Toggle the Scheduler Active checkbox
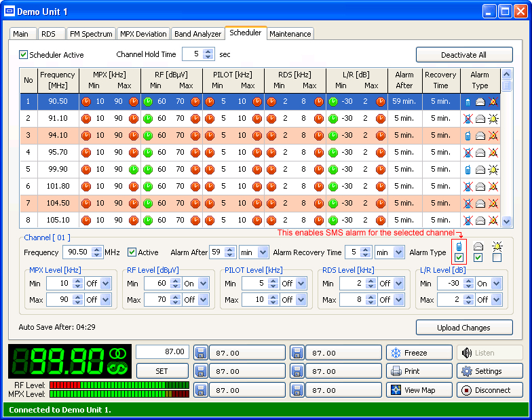The height and width of the screenshot is (420, 532). pos(24,55)
